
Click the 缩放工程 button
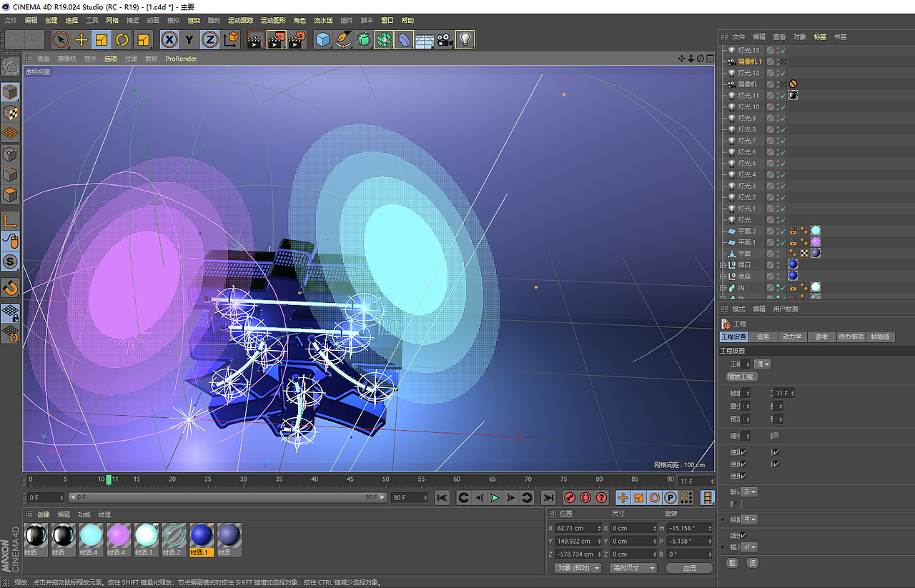(742, 377)
